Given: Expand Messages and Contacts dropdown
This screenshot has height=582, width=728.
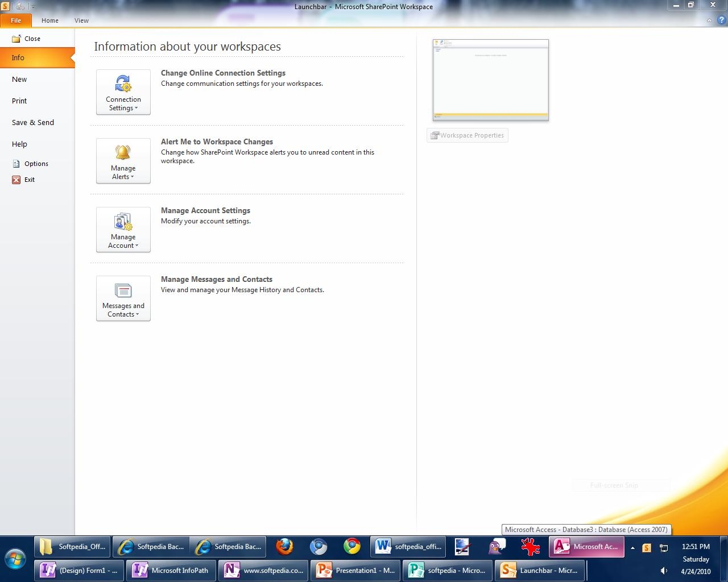Looking at the screenshot, I should pyautogui.click(x=123, y=298).
